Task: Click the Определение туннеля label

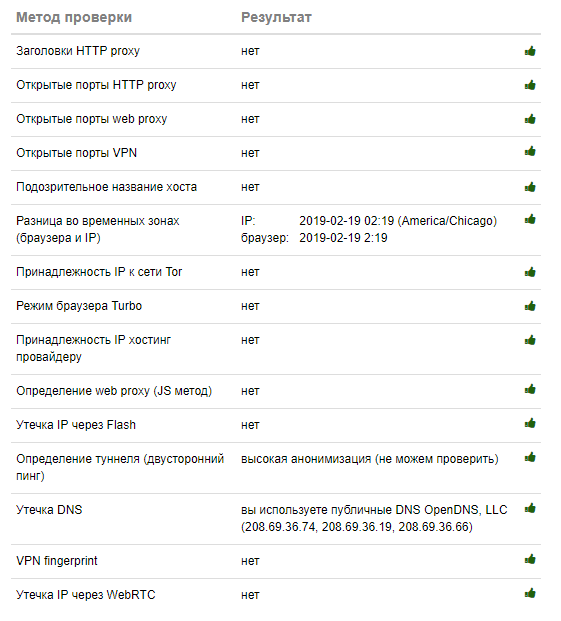Action: point(120,467)
